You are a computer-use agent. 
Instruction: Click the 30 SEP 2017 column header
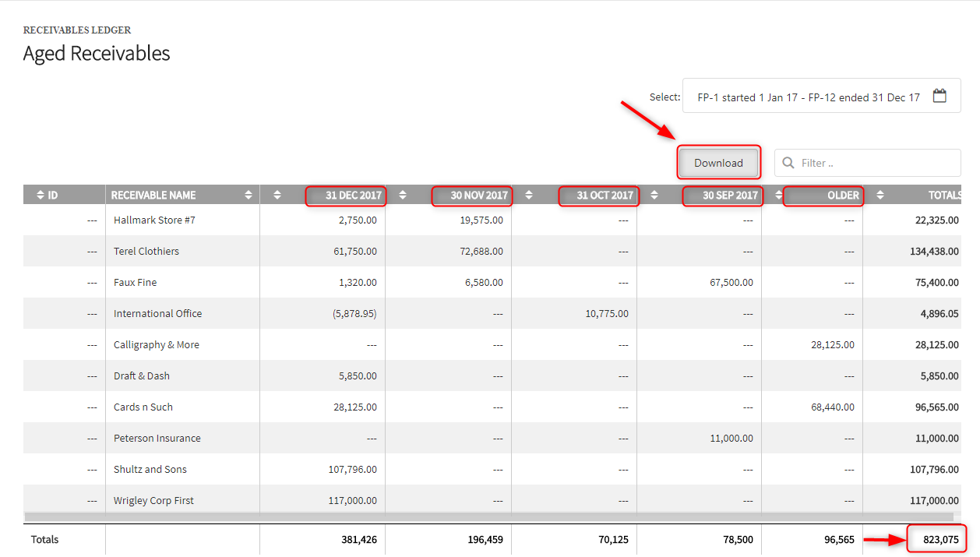[730, 195]
